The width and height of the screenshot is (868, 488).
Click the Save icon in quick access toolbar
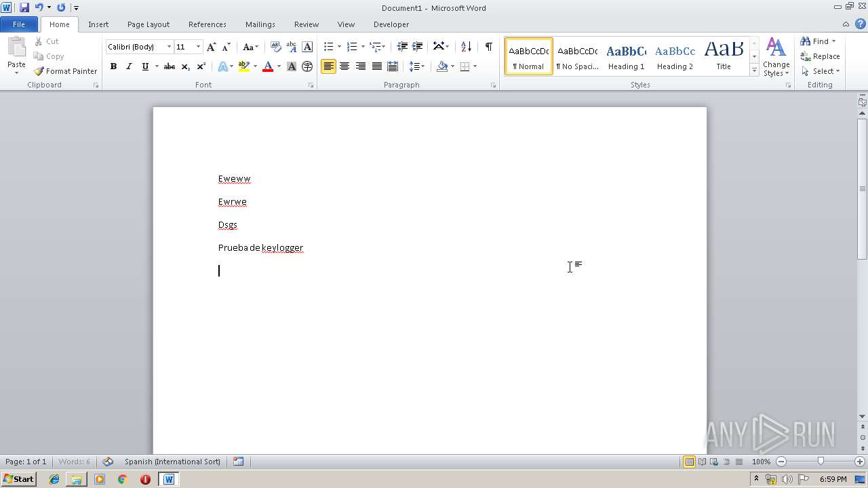(24, 7)
